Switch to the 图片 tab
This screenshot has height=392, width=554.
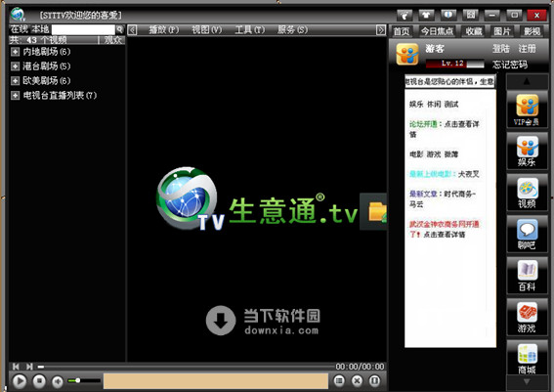tap(502, 31)
